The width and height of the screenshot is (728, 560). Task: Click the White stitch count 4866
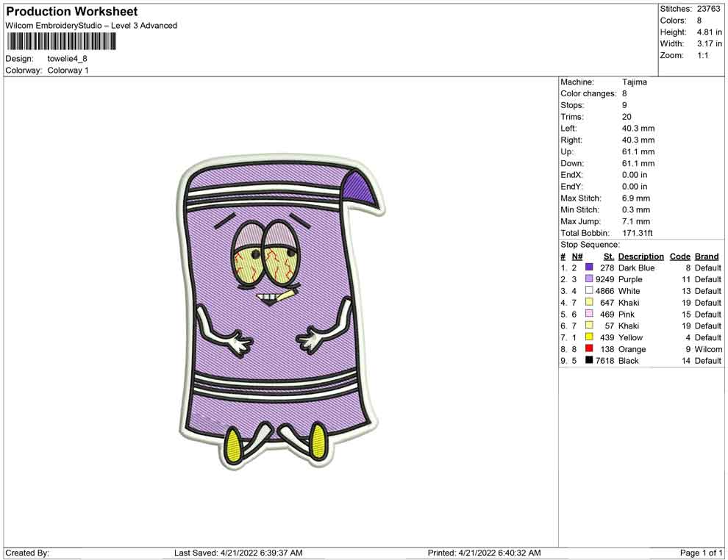coord(605,291)
